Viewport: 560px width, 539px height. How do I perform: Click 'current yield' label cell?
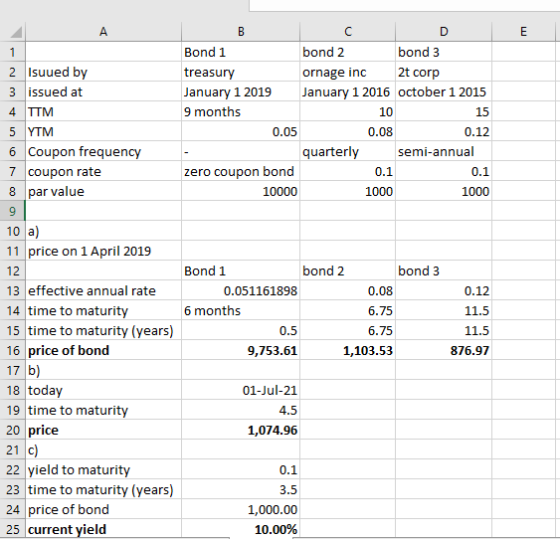tap(104, 529)
